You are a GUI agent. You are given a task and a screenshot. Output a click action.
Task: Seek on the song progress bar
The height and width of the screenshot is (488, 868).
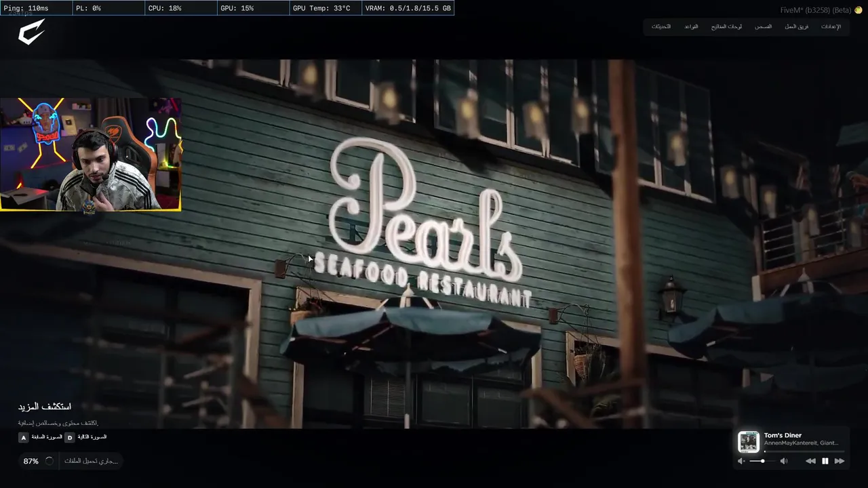click(804, 451)
